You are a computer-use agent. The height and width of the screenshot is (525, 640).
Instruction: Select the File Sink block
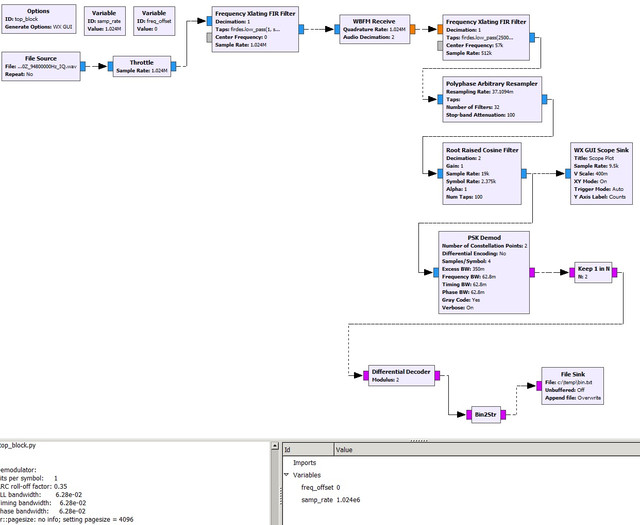572,386
